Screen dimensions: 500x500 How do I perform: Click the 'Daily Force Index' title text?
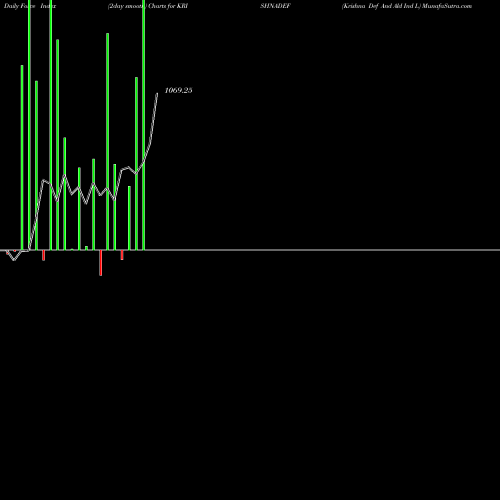coord(30,6)
